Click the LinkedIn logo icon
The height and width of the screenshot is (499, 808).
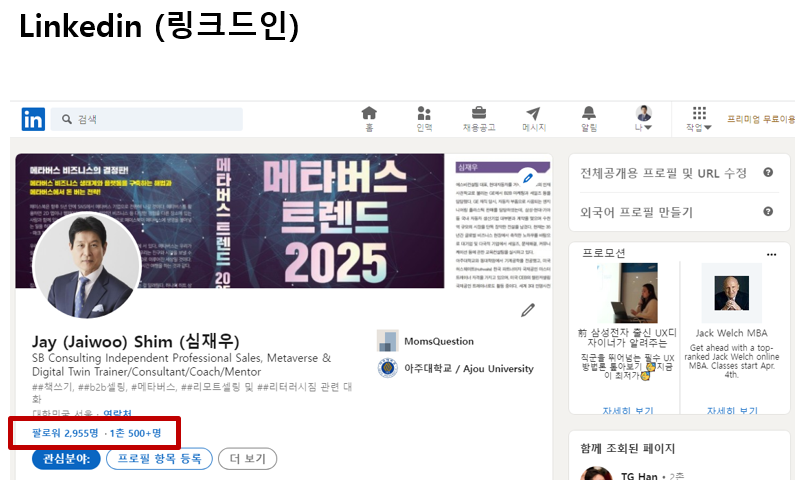(33, 119)
